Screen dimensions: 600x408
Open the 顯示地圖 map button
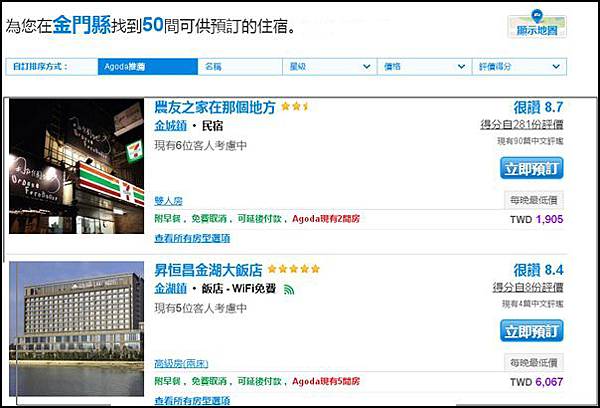[537, 24]
